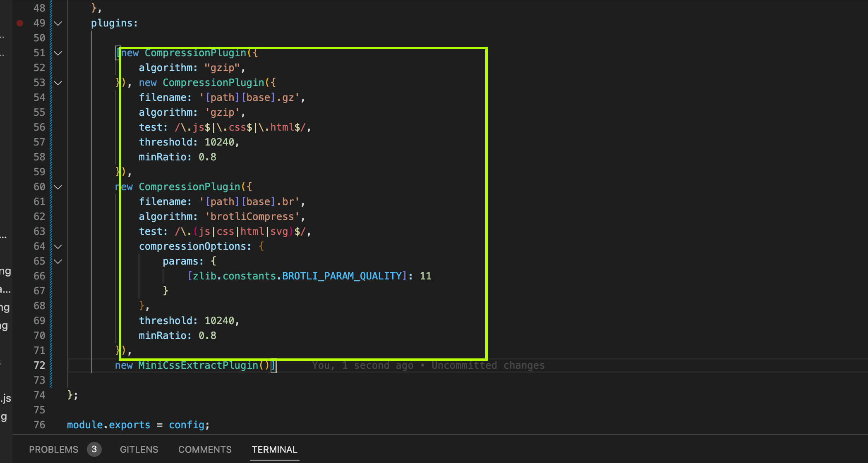The width and height of the screenshot is (868, 463).
Task: Click the module.exports text on line 76
Action: pos(108,425)
